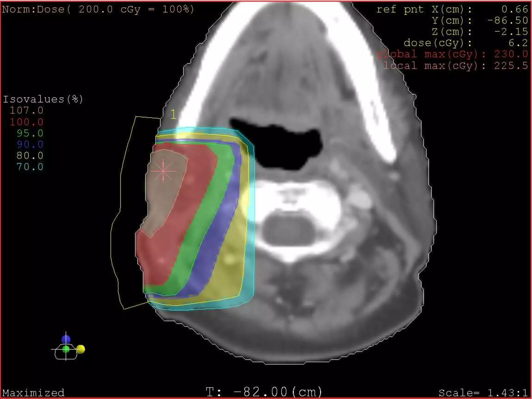Click the blue sphere on orientation widget
This screenshot has width=532, height=399.
pos(66,339)
